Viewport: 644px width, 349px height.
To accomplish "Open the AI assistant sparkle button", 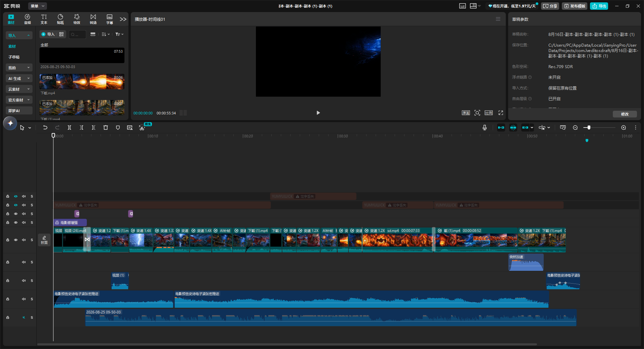I will [x=10, y=123].
